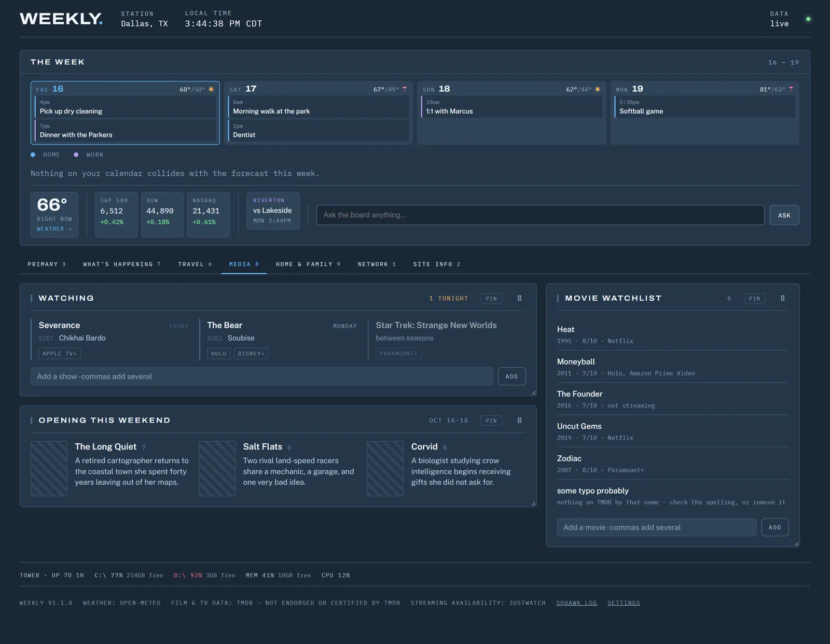This screenshot has width=830, height=644.
Task: Click the Opening This Weekend drag handle icon
Action: tap(519, 421)
